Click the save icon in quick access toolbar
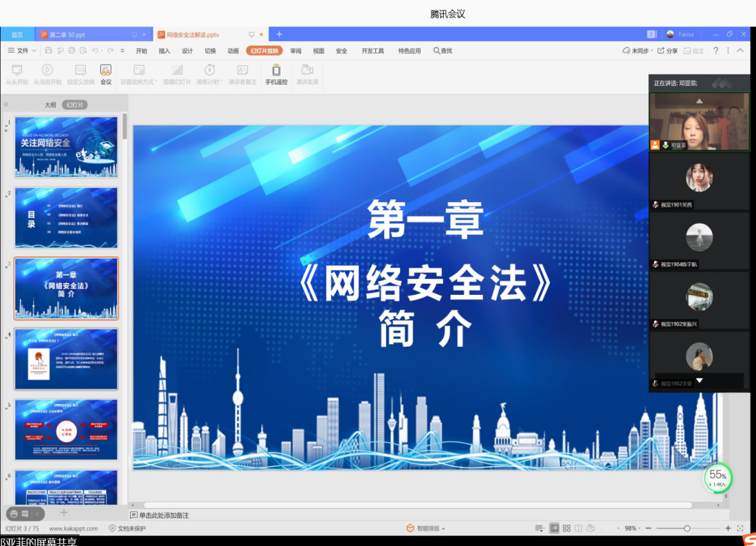The height and width of the screenshot is (546, 756). [x=49, y=50]
